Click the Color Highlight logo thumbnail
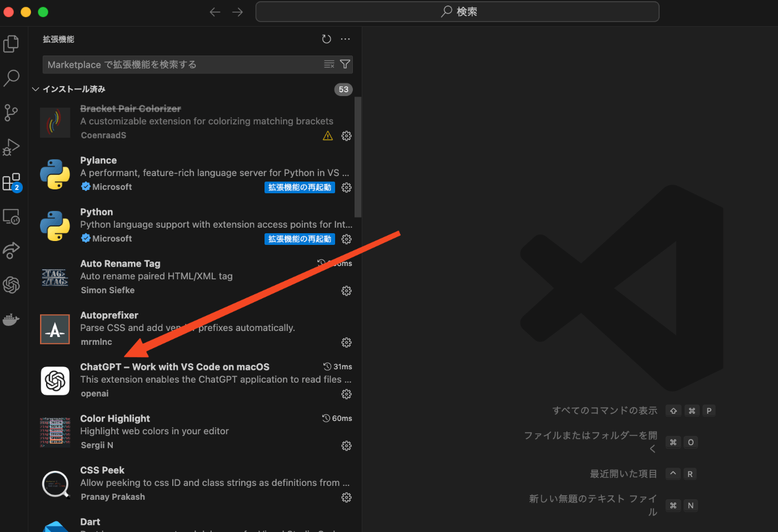 (55, 433)
